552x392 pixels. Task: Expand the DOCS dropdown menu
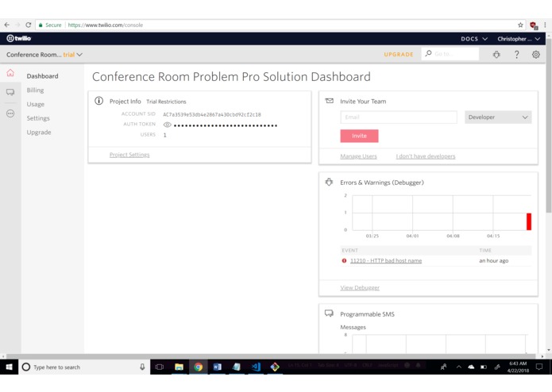[x=474, y=39]
